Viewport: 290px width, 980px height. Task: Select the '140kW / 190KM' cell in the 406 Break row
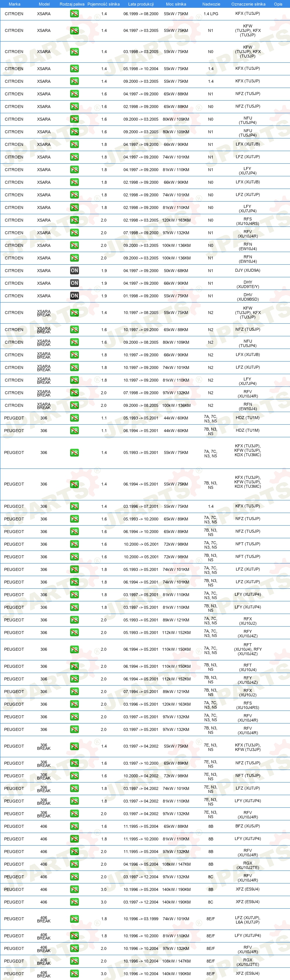[x=177, y=974]
